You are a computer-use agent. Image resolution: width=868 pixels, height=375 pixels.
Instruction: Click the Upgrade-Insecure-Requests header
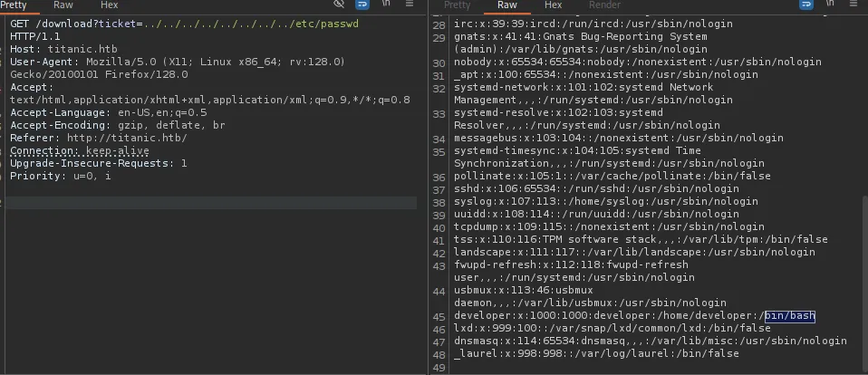tap(99, 164)
